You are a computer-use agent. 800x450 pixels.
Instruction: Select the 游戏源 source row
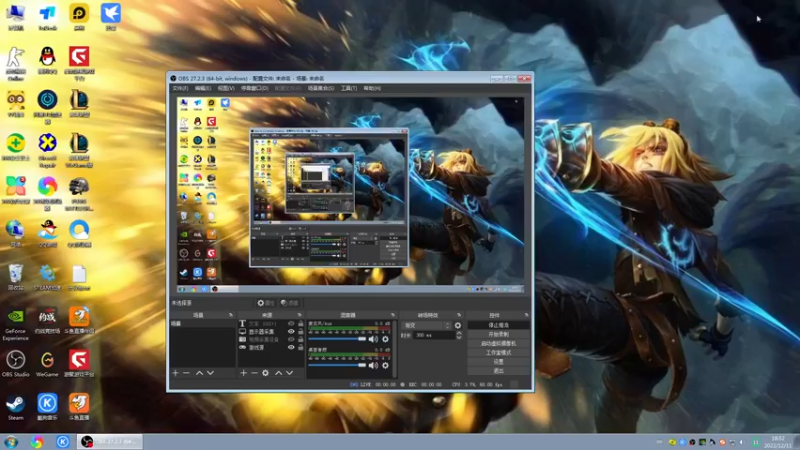[x=271, y=347]
